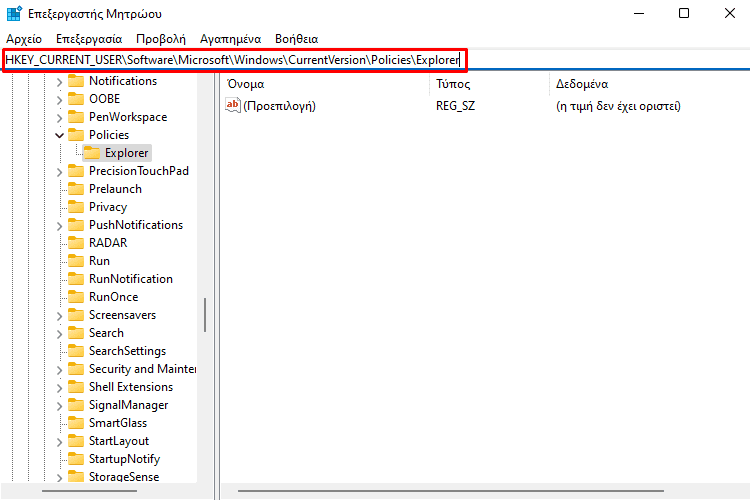Click the PrecisionTouchPad folder icon
The height and width of the screenshot is (500, 750).
(x=76, y=171)
